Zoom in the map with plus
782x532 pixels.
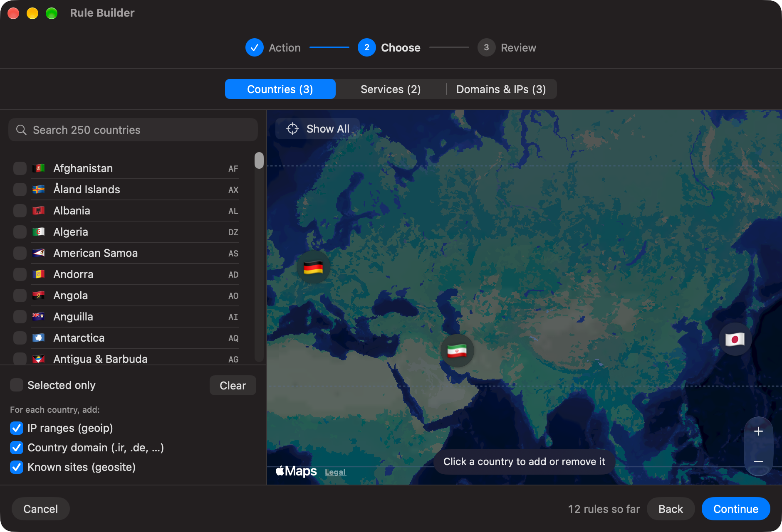pyautogui.click(x=758, y=431)
